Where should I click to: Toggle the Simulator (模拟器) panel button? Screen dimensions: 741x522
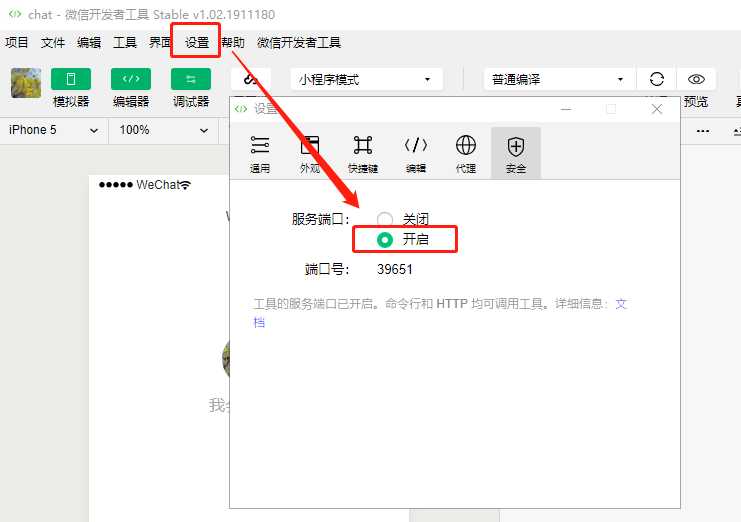tap(71, 79)
